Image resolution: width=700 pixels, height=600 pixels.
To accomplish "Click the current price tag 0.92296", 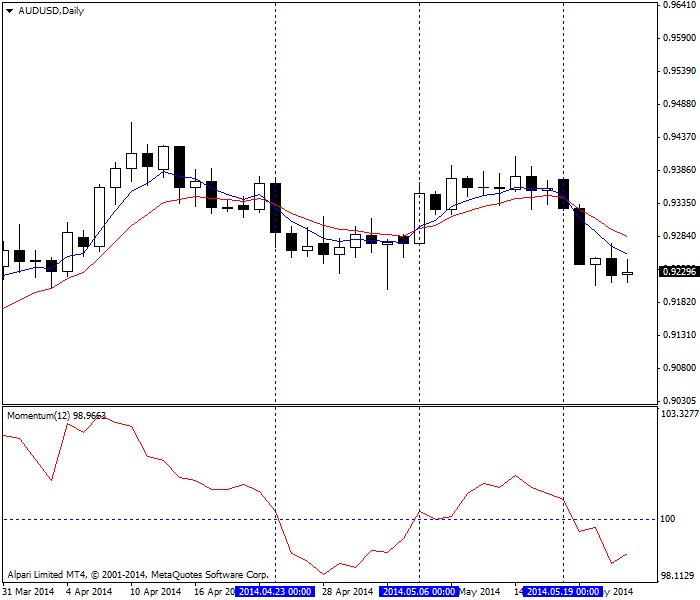I will (x=678, y=271).
